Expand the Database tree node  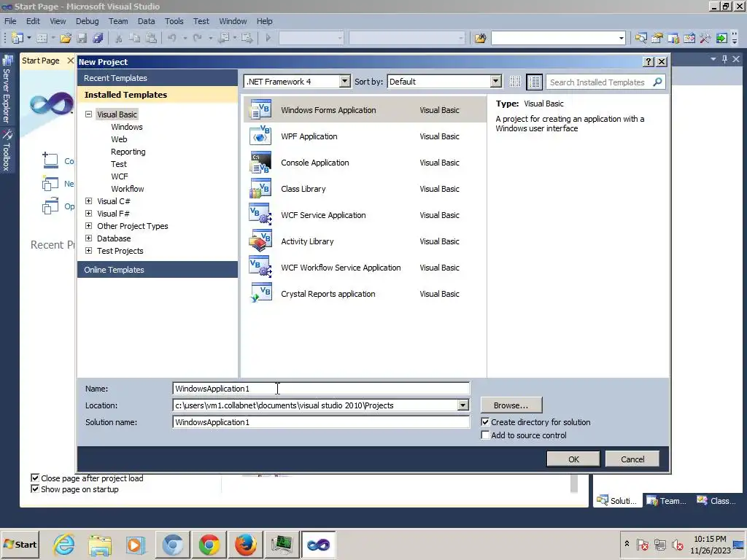click(88, 238)
